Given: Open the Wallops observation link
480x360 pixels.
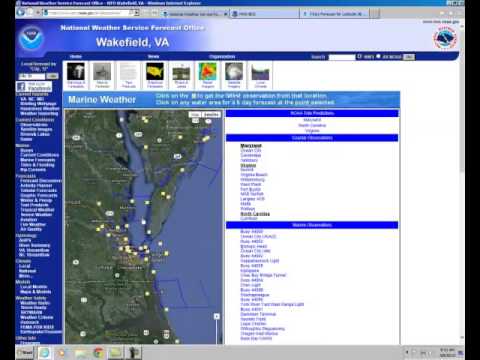Looking at the screenshot, I should [248, 209].
